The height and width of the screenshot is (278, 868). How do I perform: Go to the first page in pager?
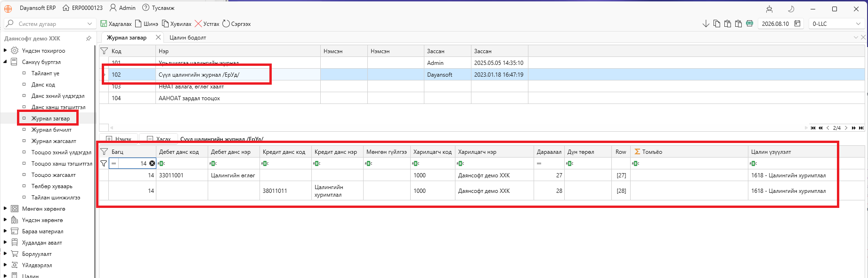click(813, 128)
